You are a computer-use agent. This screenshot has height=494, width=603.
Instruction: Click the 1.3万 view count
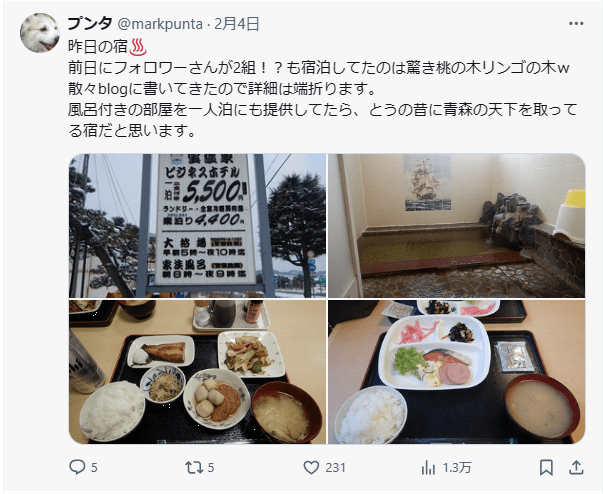pos(457,467)
